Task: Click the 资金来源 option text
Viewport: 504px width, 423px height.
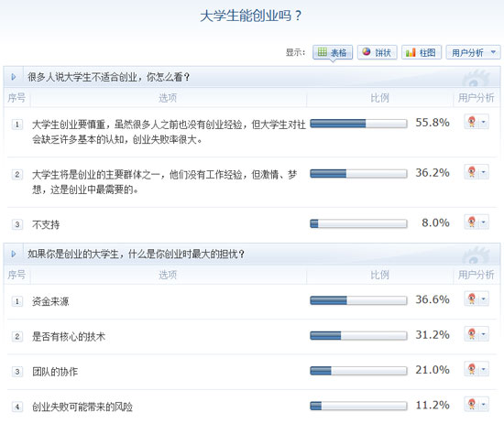Action: 50,301
